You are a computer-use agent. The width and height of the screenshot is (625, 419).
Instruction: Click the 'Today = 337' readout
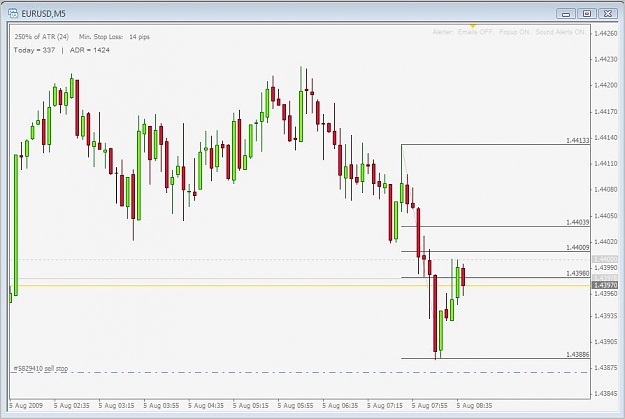[x=34, y=50]
